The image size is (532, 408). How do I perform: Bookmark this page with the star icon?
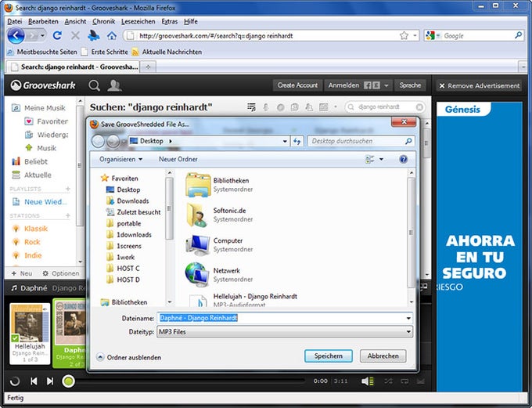404,36
